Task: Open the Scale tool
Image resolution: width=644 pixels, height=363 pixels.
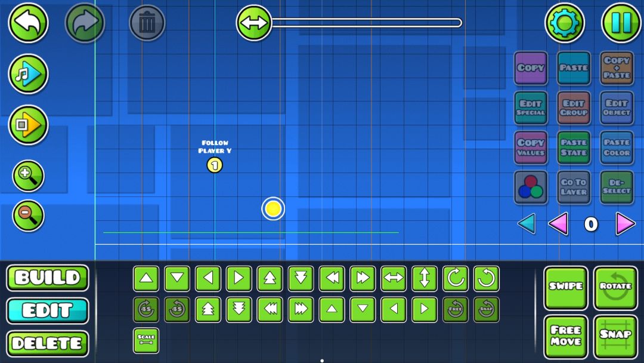Action: click(x=146, y=340)
